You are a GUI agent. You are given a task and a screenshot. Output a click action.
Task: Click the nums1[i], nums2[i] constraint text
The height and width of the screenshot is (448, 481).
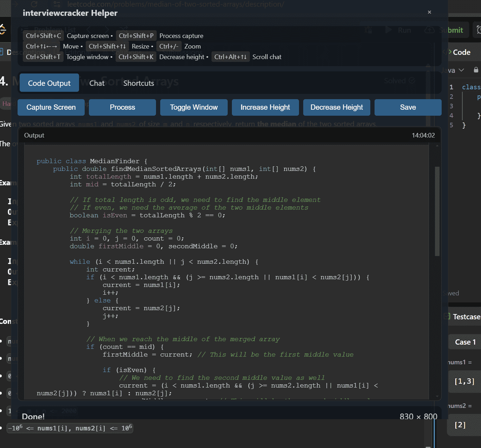click(71, 428)
